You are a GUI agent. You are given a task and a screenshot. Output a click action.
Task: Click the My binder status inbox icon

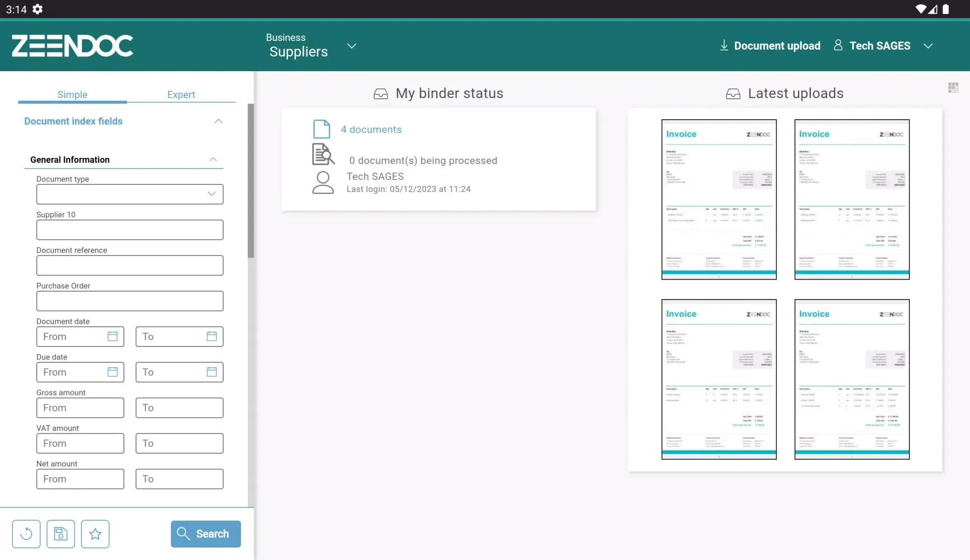[380, 94]
